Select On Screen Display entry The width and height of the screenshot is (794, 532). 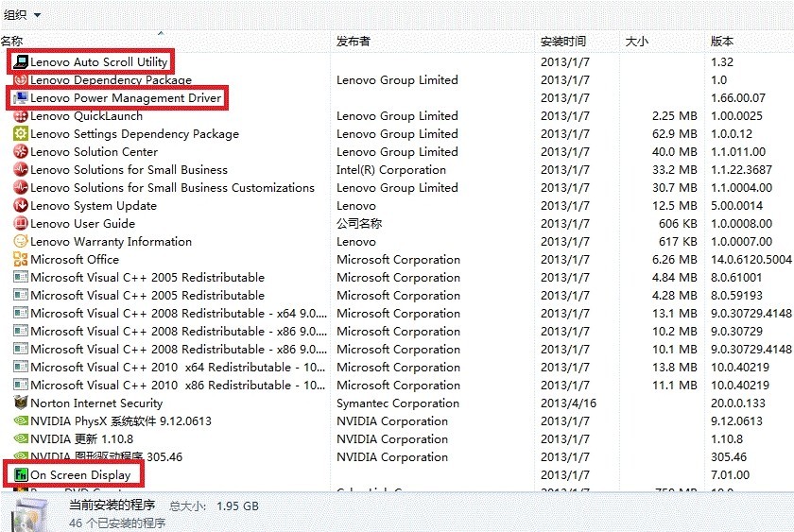[80, 474]
